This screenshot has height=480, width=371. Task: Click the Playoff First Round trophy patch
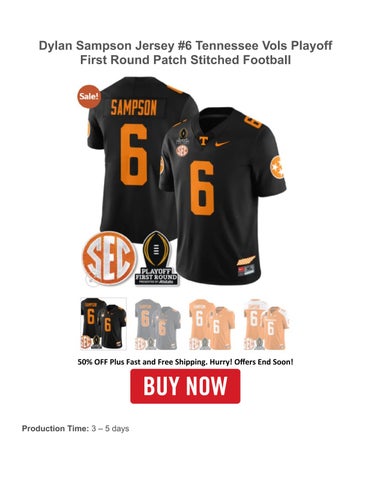click(x=156, y=258)
